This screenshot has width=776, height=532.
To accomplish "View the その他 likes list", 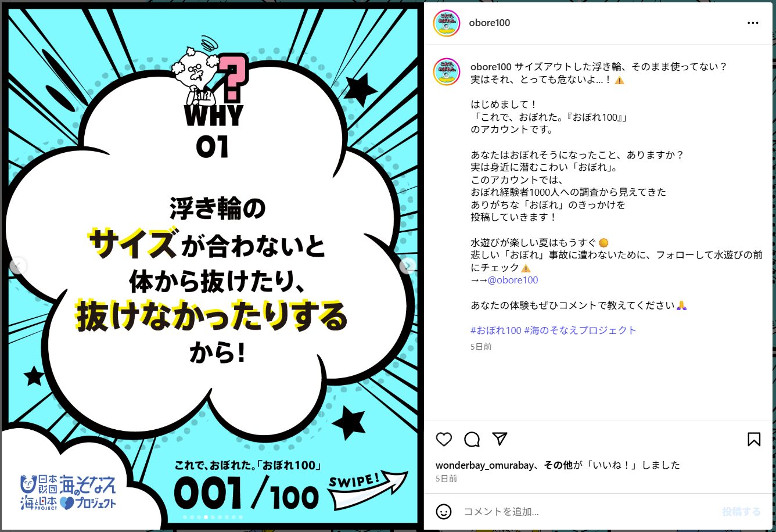I will pos(558,465).
